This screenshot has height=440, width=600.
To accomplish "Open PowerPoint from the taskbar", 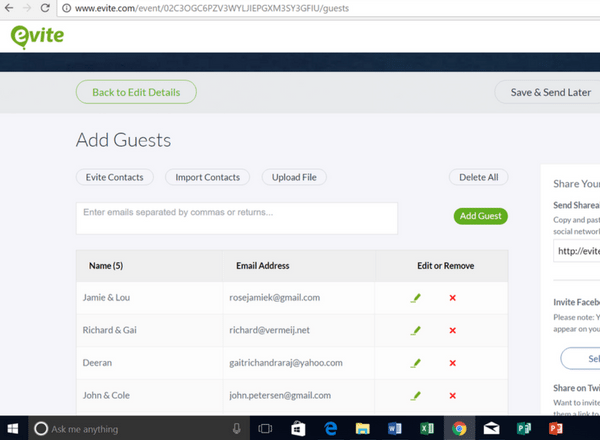I will [x=556, y=429].
